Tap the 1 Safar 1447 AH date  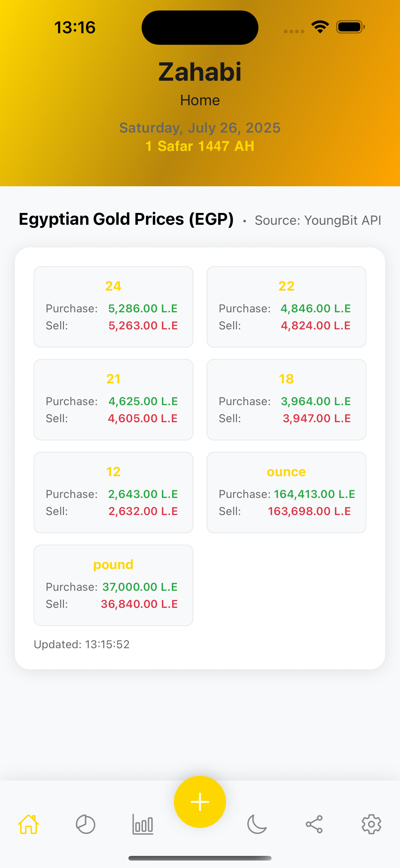200,146
